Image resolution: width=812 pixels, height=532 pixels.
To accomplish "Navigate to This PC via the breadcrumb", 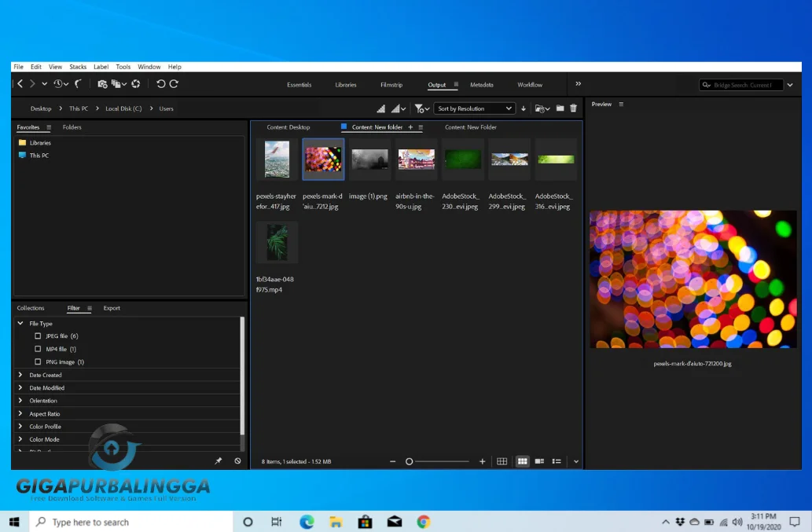I will [x=78, y=108].
